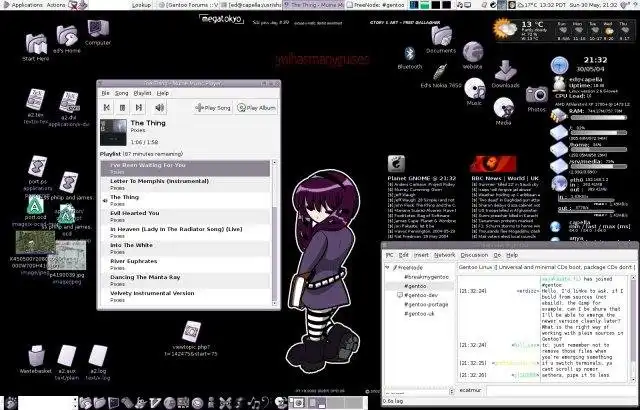The image size is (640, 410).
Task: Open ed's Home folder icon
Action: (x=67, y=39)
